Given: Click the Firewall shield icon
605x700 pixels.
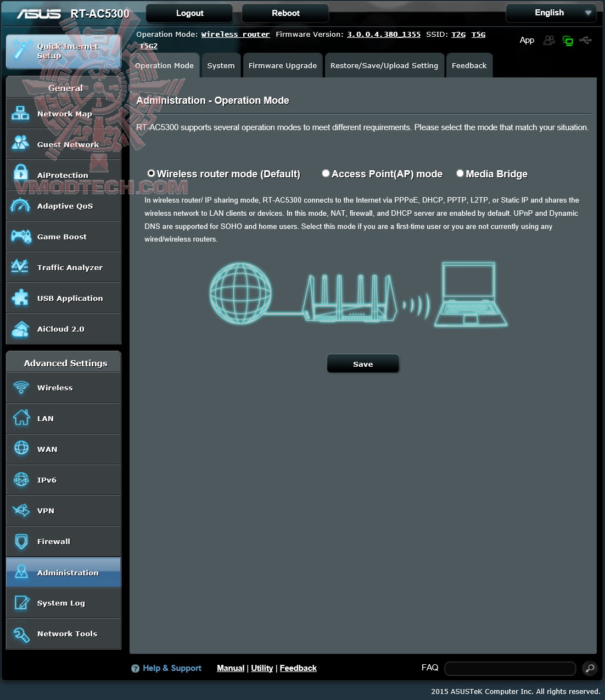Looking at the screenshot, I should 21,541.
